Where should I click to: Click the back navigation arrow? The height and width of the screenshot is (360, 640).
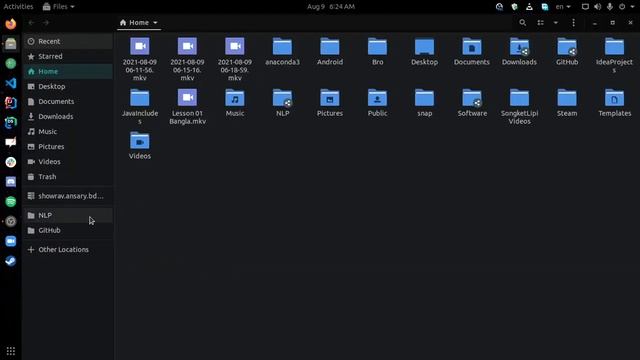coord(31,23)
